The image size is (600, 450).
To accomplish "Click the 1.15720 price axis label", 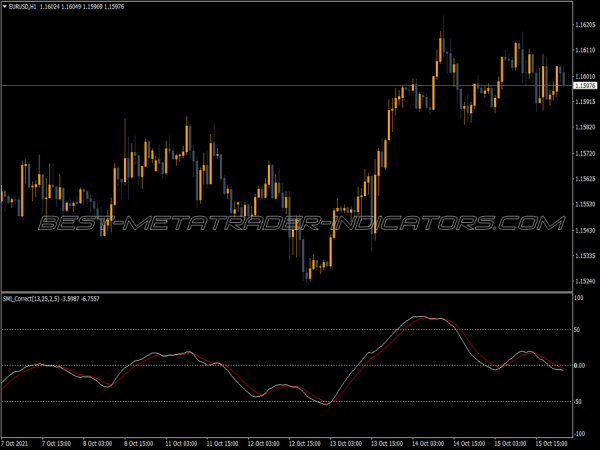I will coord(585,153).
